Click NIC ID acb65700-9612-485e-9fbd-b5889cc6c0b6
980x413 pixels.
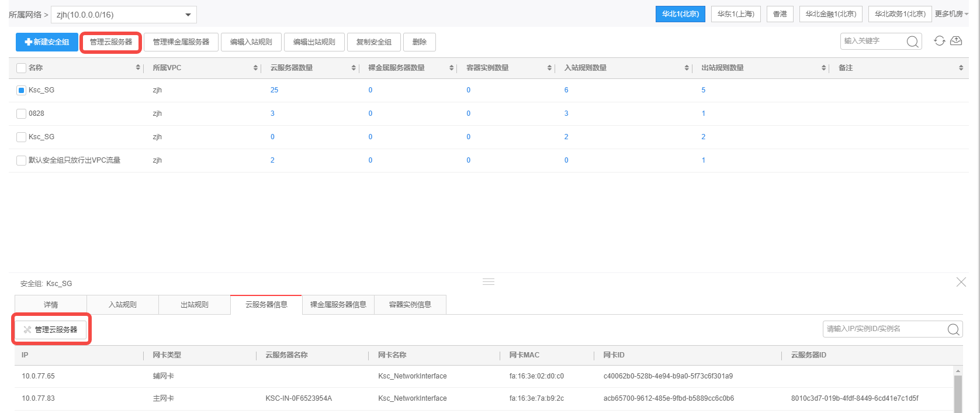click(x=669, y=398)
